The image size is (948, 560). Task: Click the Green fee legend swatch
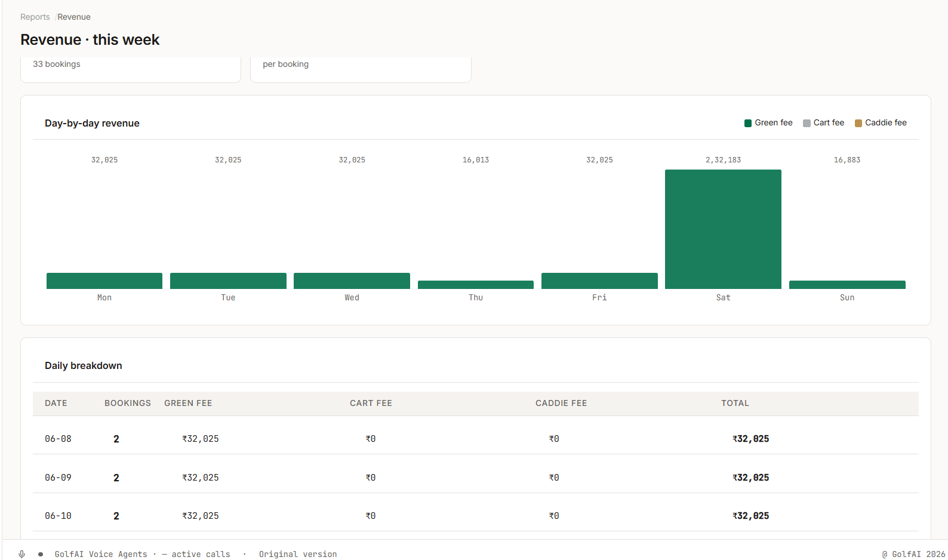(x=748, y=123)
